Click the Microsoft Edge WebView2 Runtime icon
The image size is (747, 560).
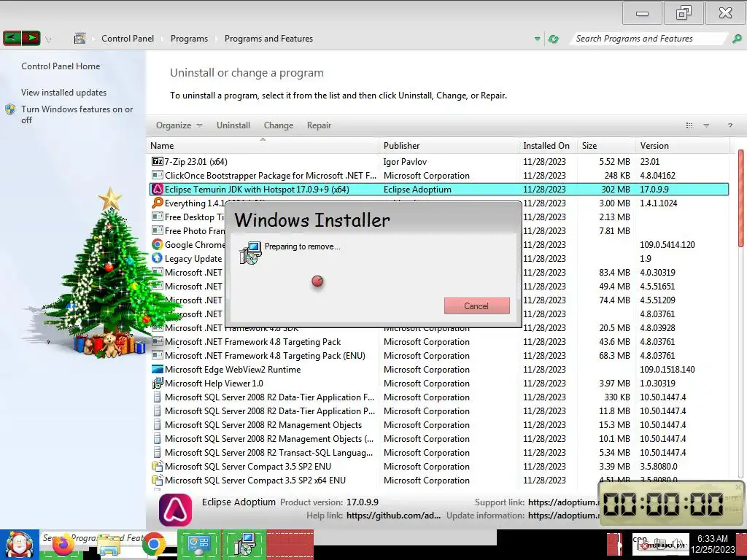[158, 369]
